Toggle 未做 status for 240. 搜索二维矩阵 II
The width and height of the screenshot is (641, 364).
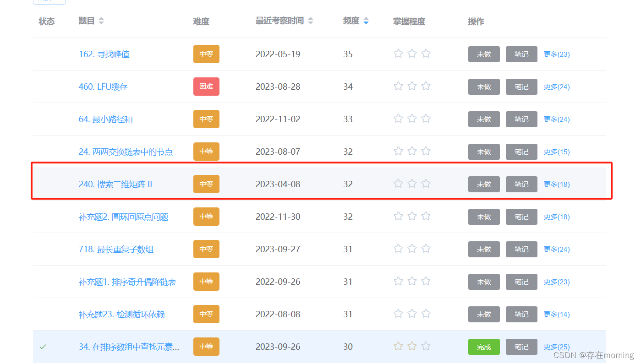484,184
